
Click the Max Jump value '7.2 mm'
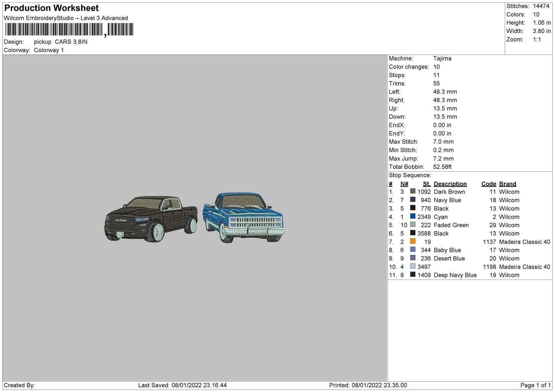pyautogui.click(x=443, y=159)
